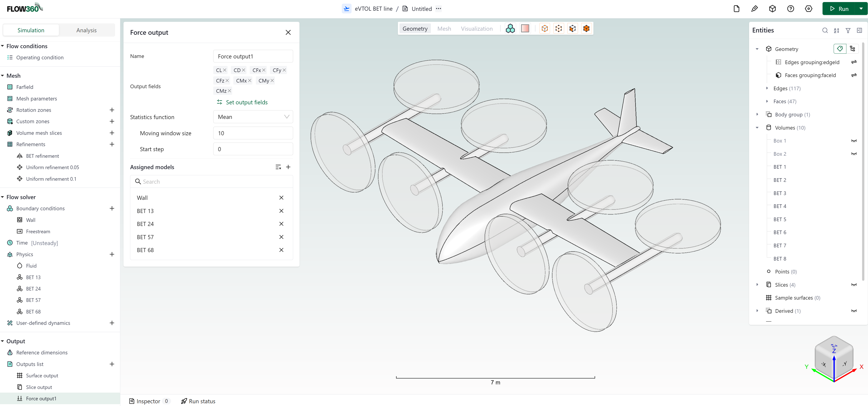Viewport: 868px width, 406px height.
Task: Switch to the Mesh view tab
Action: 444,28
